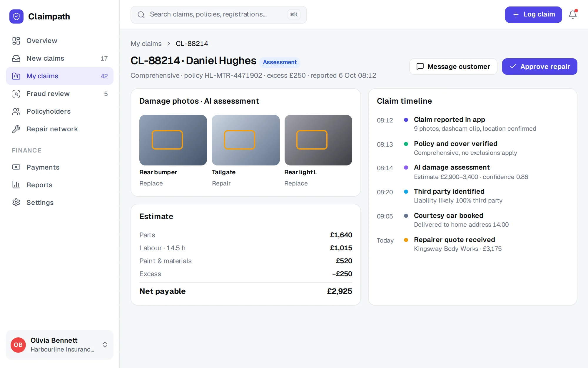This screenshot has width=588, height=368.
Task: Click the plus icon on Log claim
Action: 516,14
